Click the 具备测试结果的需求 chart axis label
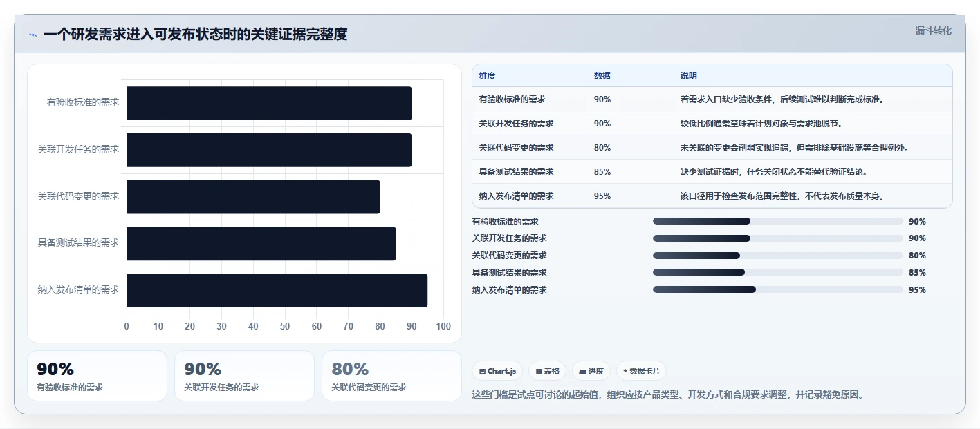 coord(79,243)
